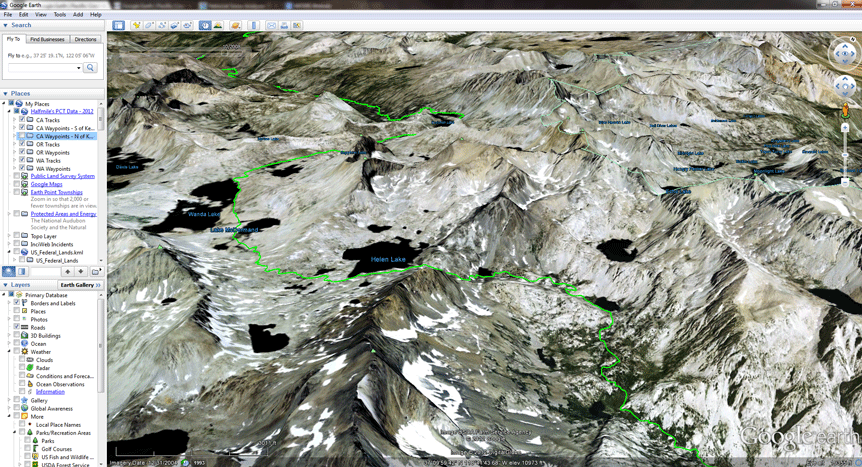
Task: Click the View in Google Maps icon
Action: (297, 25)
